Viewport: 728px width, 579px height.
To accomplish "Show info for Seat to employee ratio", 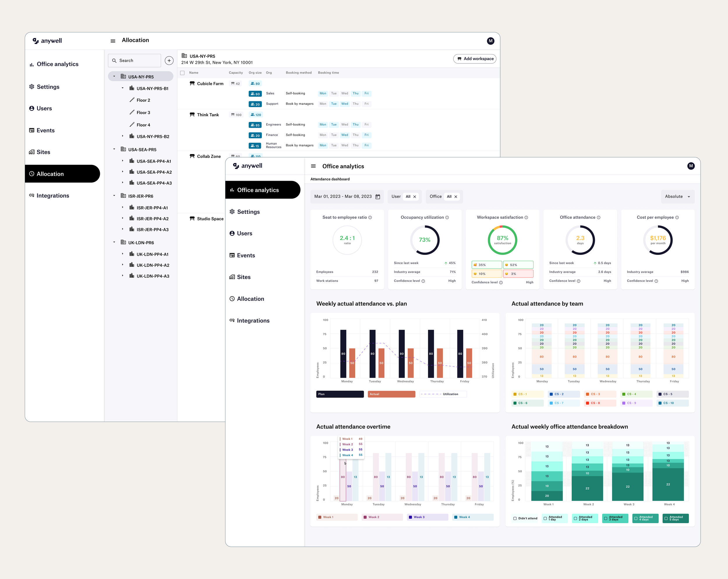I will (370, 218).
